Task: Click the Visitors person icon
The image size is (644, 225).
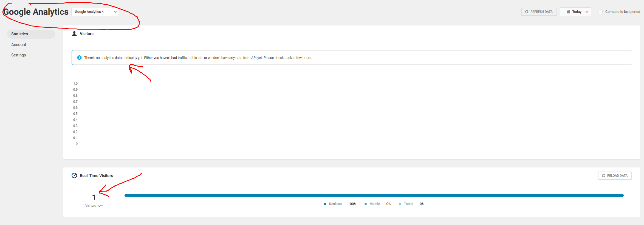Action: [x=74, y=34]
